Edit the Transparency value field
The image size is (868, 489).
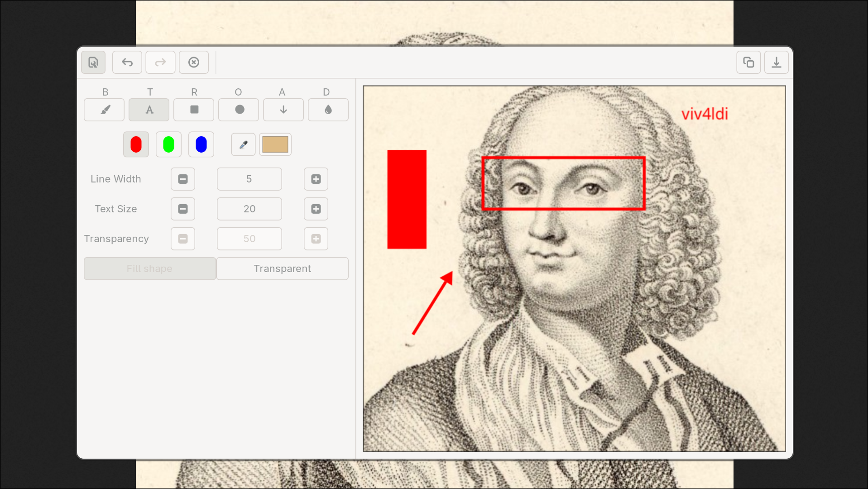point(249,239)
